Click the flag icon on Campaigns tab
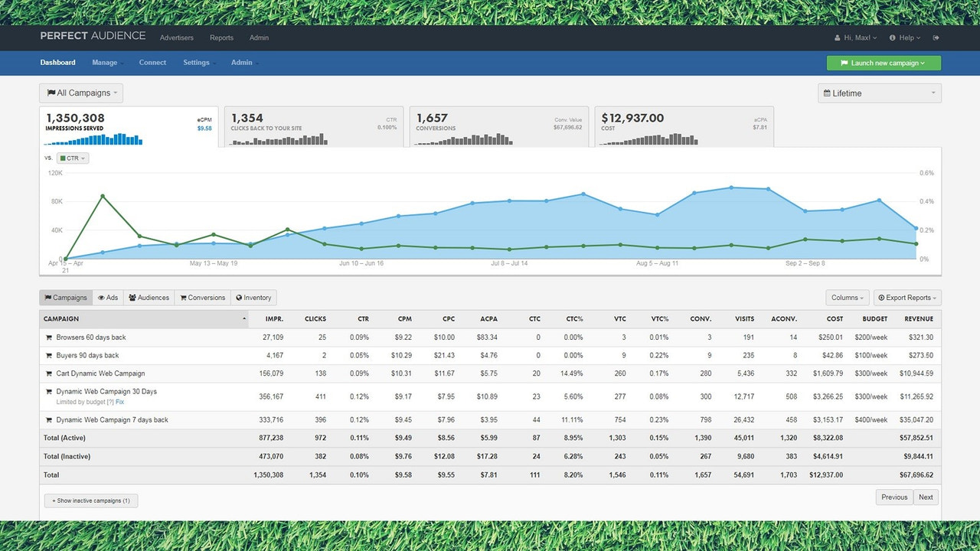 pos(49,298)
